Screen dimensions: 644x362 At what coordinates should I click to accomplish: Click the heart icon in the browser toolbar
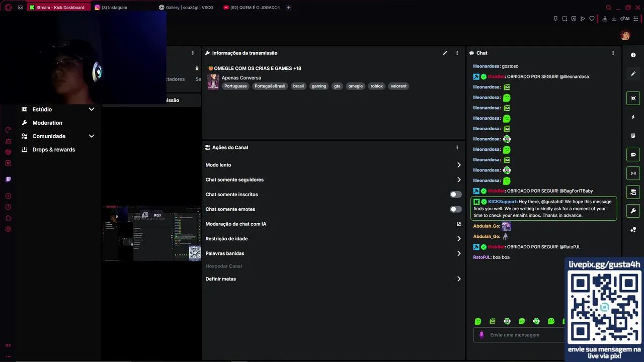click(592, 19)
